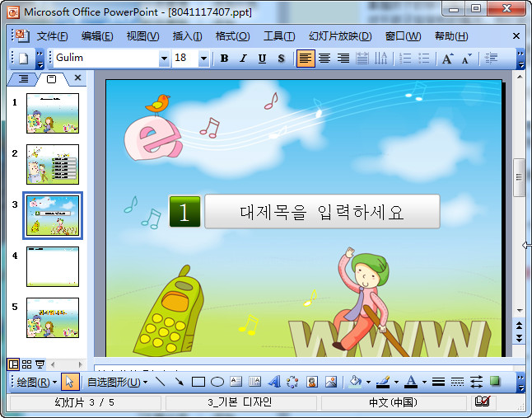The image size is (532, 418).
Task: Select slide 5 thumbnail
Action: pos(53,318)
